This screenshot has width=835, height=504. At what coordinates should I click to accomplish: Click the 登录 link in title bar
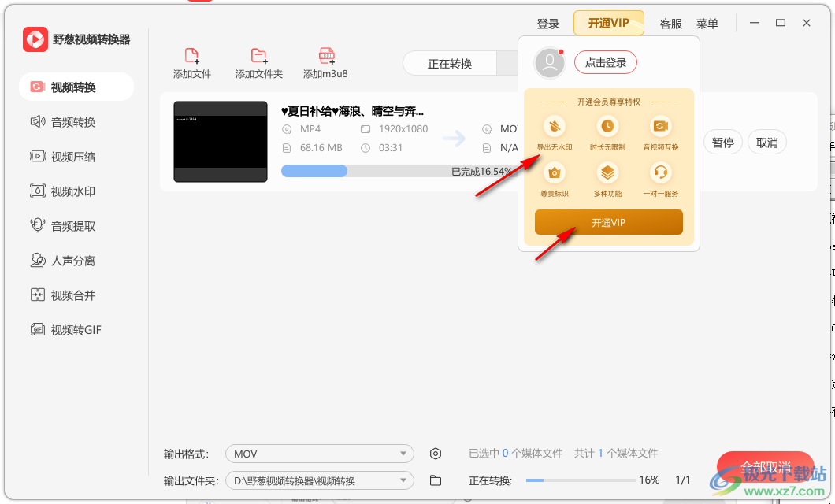548,24
